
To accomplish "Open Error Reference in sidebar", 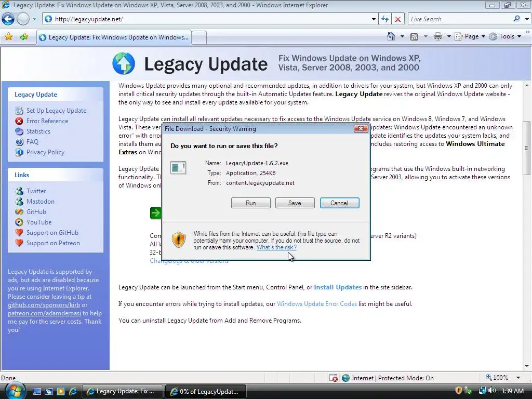I will point(47,121).
